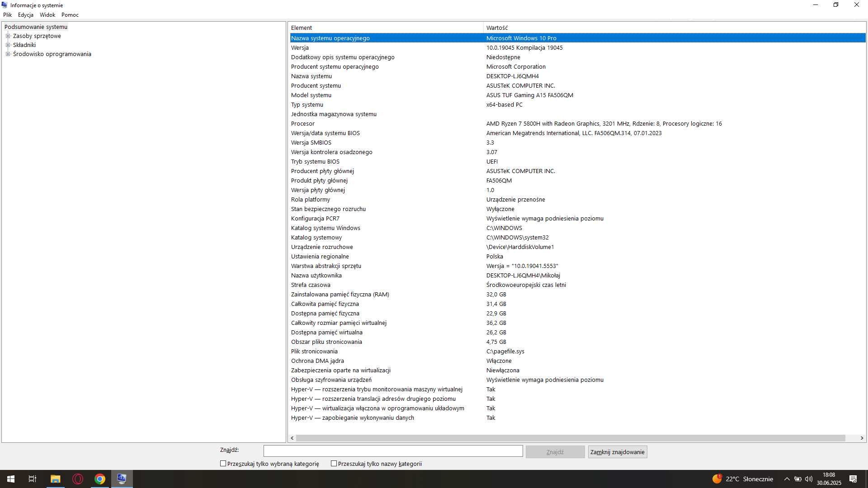Select the Plik stronicowania row

click(577, 352)
